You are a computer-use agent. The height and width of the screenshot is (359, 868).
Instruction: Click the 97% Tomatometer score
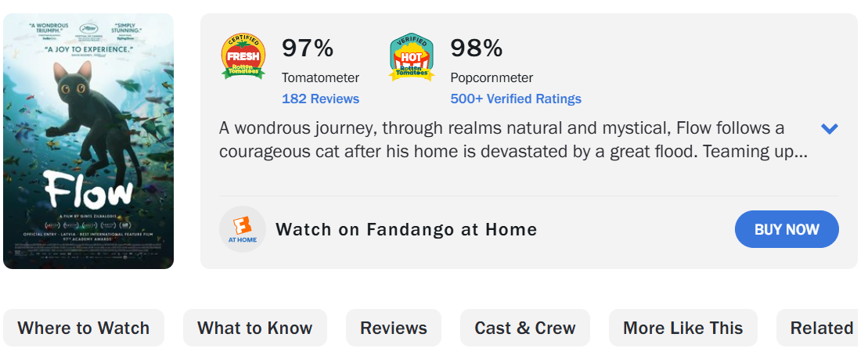pyautogui.click(x=308, y=48)
